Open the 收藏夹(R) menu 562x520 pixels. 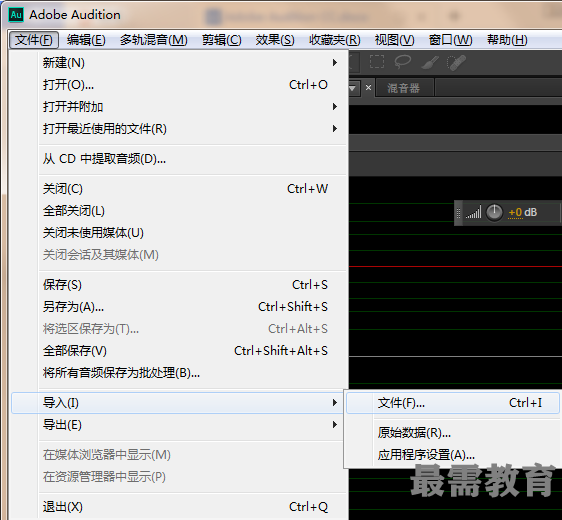(x=335, y=40)
